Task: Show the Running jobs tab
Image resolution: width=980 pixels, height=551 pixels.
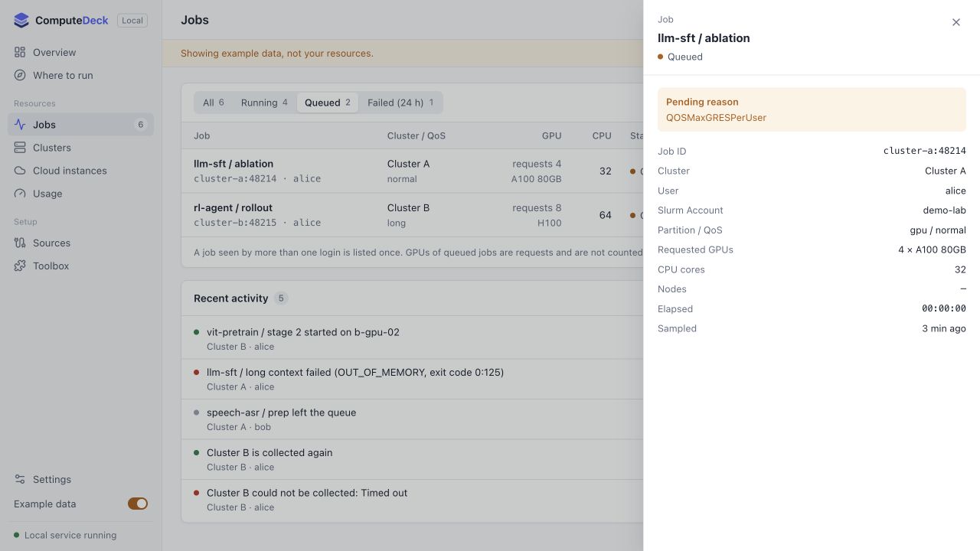Action: pos(264,103)
